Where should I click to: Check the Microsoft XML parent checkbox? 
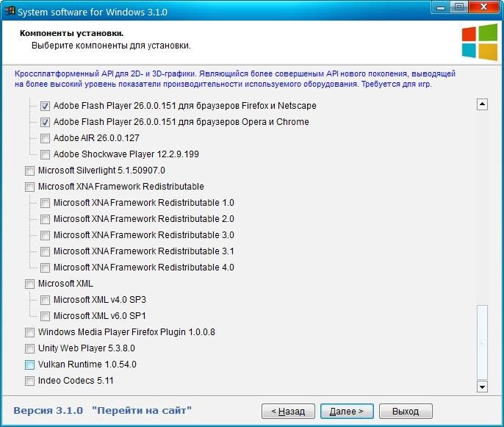point(29,284)
